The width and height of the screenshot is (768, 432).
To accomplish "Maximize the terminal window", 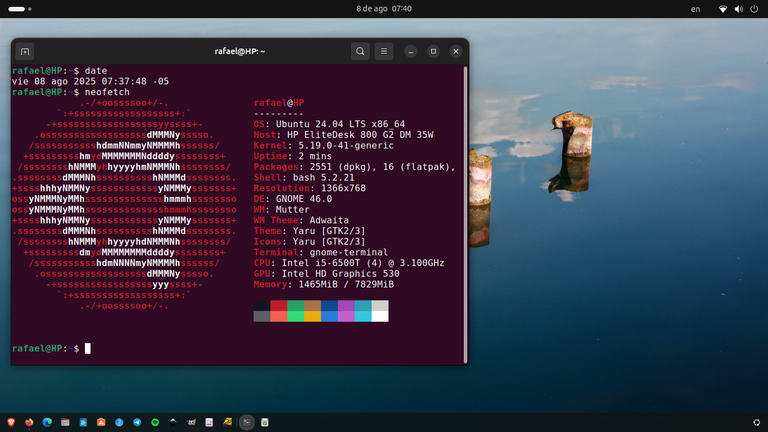I will [433, 51].
